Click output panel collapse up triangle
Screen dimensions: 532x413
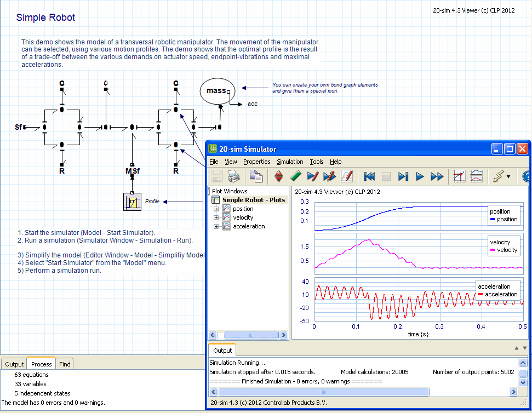[x=517, y=348]
